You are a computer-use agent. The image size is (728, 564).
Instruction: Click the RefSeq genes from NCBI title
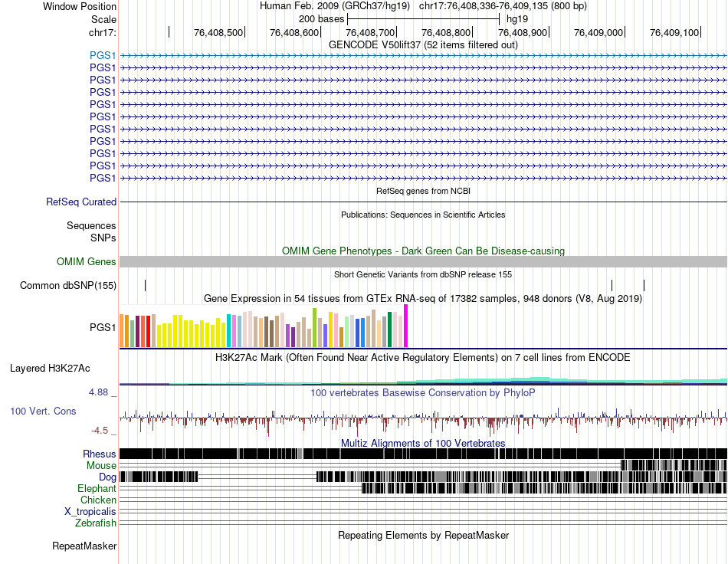tap(423, 192)
